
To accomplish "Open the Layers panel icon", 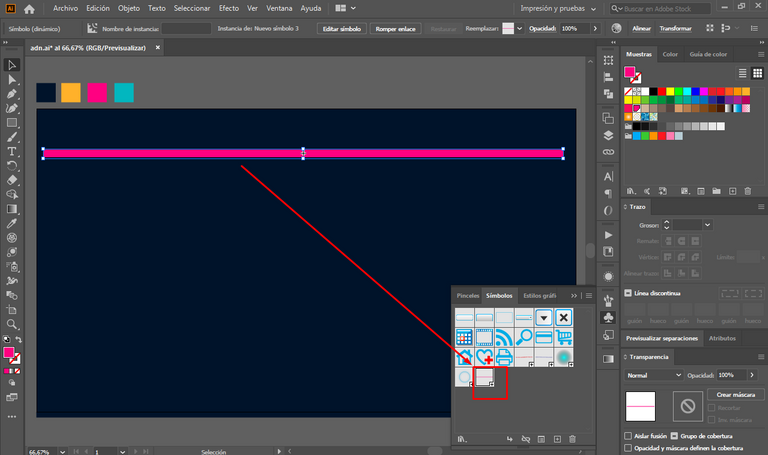I will tap(608, 136).
